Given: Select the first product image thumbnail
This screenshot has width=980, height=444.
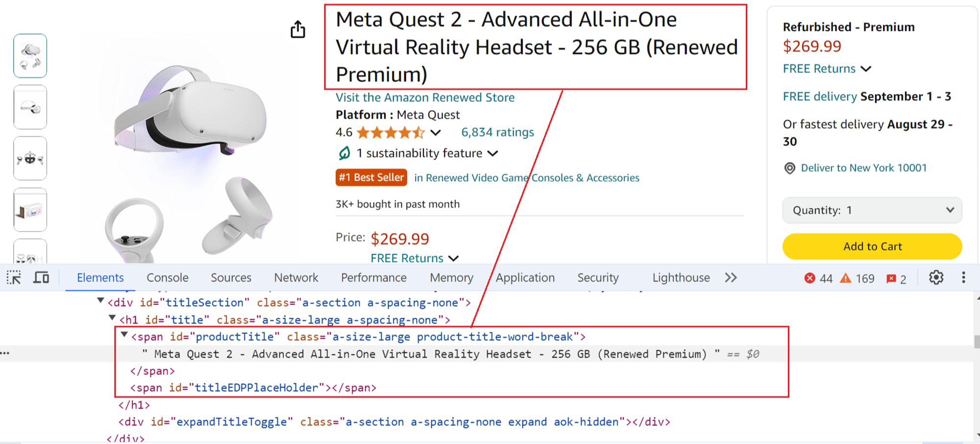Looking at the screenshot, I should tap(30, 55).
